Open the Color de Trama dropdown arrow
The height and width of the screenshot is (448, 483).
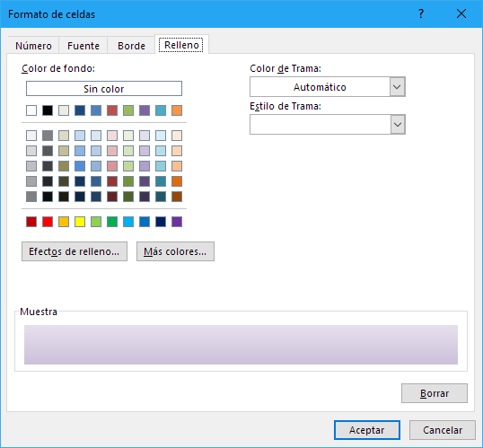click(x=398, y=87)
